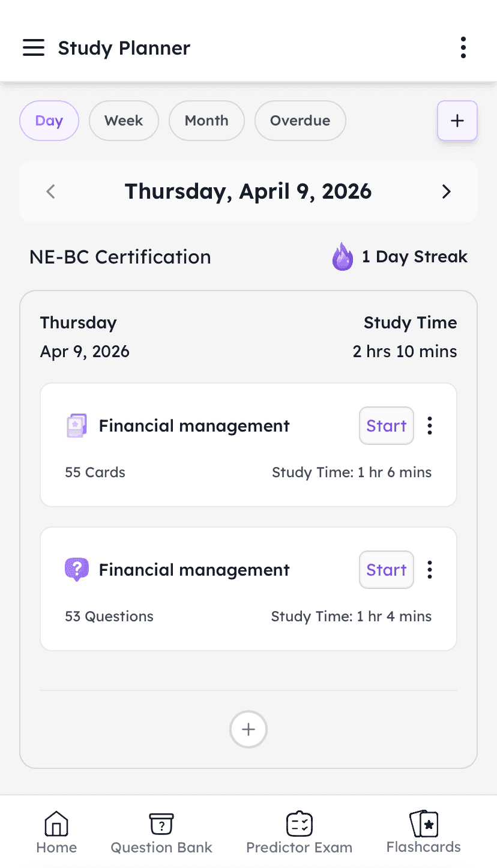Open Question Bank from bottom bar
This screenshot has width=497, height=868.
tap(161, 833)
